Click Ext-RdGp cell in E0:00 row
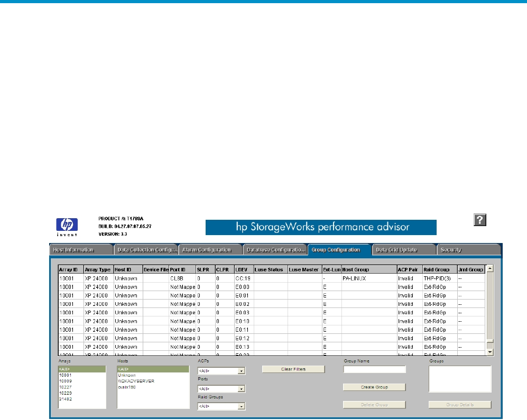 click(x=440, y=287)
